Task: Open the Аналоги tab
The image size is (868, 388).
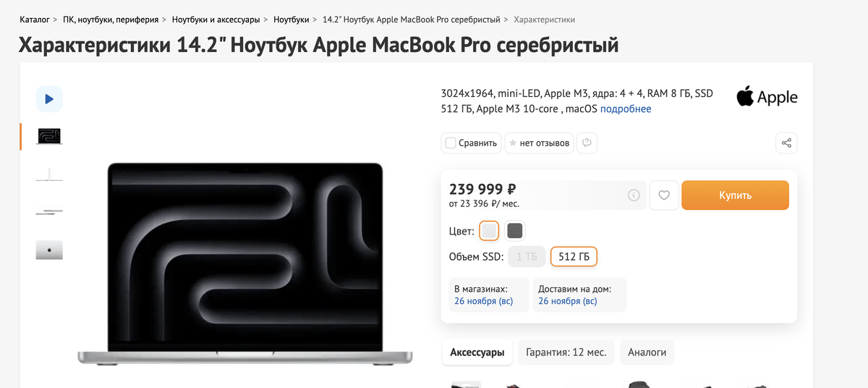Action: coord(647,353)
